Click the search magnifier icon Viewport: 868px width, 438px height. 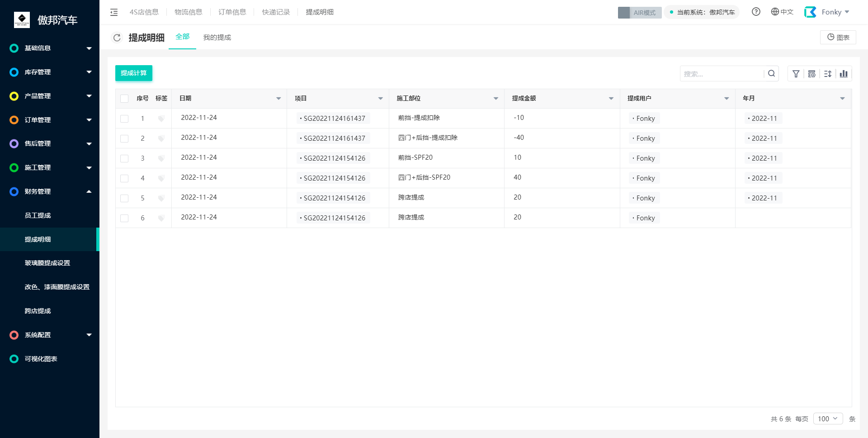tap(772, 73)
